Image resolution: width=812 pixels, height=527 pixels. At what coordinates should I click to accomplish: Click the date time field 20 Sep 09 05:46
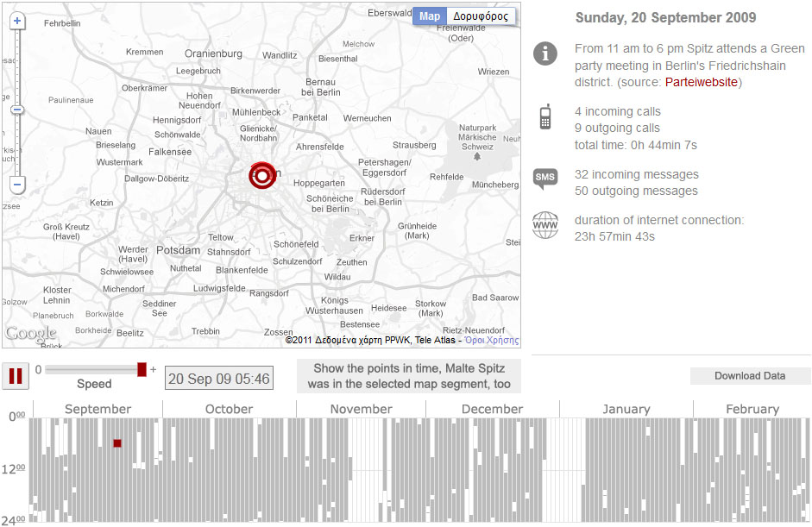click(218, 379)
